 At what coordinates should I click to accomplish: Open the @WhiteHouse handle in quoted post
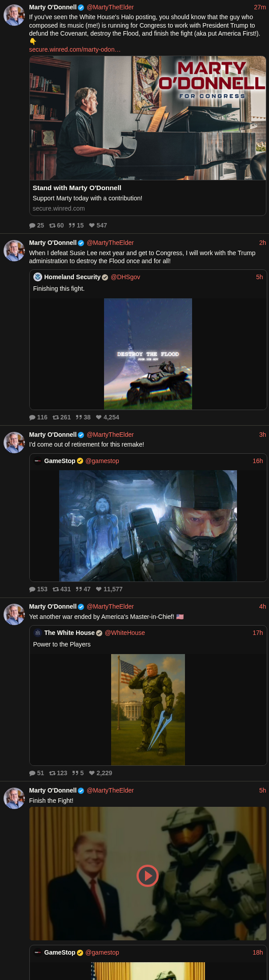click(x=125, y=633)
